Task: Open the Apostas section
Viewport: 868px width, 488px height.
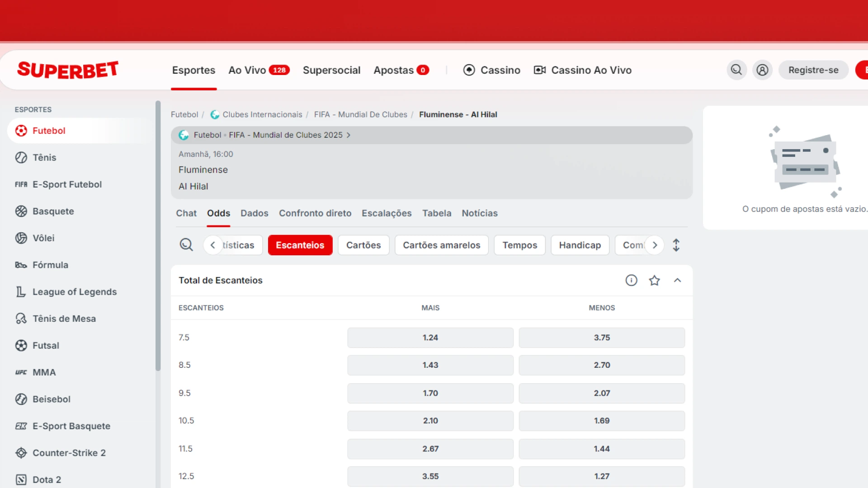Action: point(401,70)
